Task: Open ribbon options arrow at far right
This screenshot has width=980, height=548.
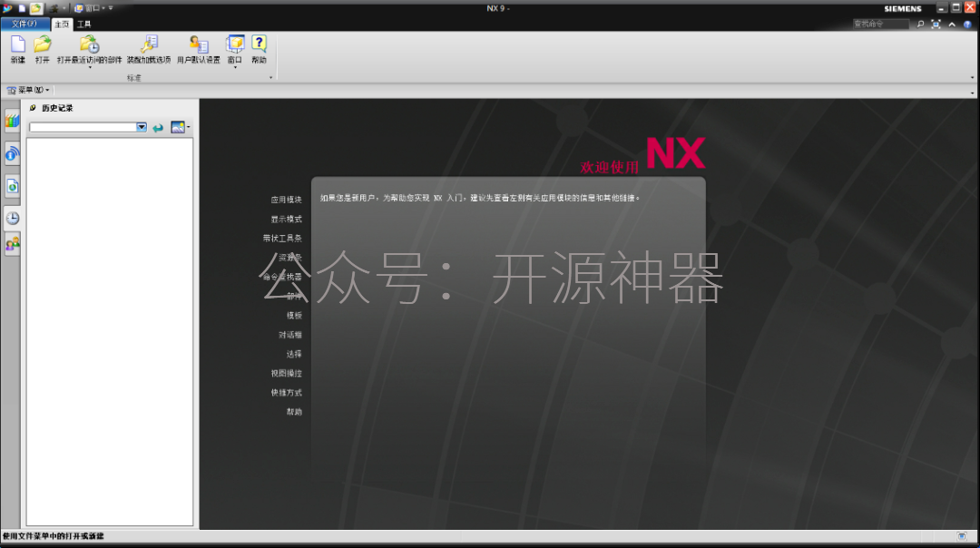Action: pyautogui.click(x=972, y=77)
